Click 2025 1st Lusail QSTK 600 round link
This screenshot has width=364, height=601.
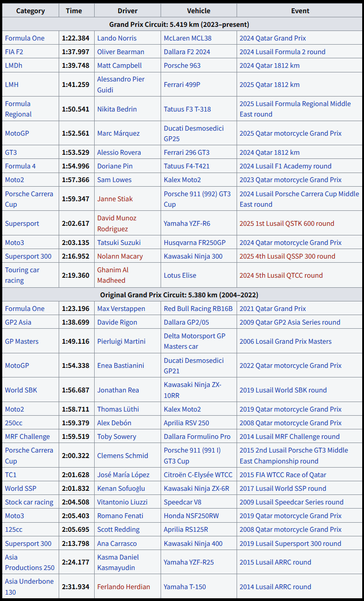[287, 224]
